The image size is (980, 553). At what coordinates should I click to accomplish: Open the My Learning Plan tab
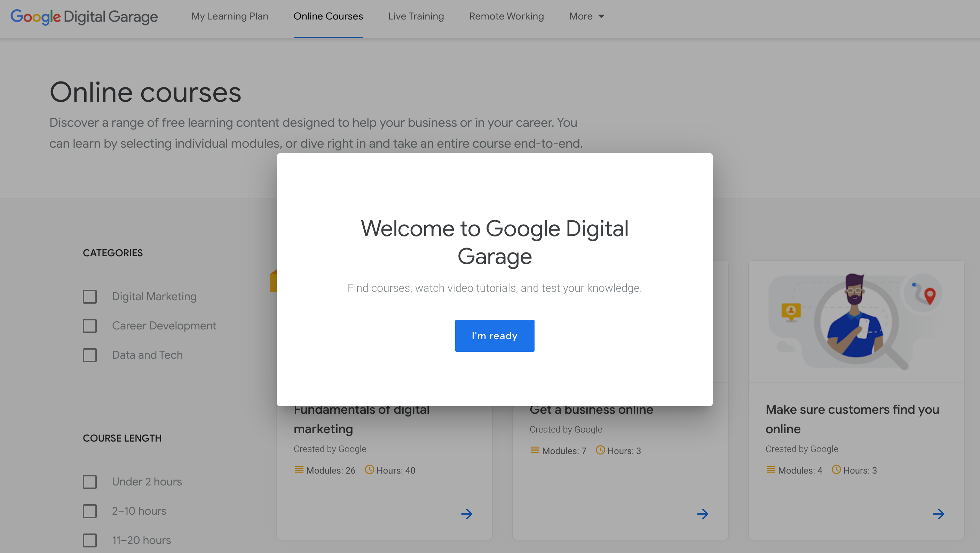229,16
